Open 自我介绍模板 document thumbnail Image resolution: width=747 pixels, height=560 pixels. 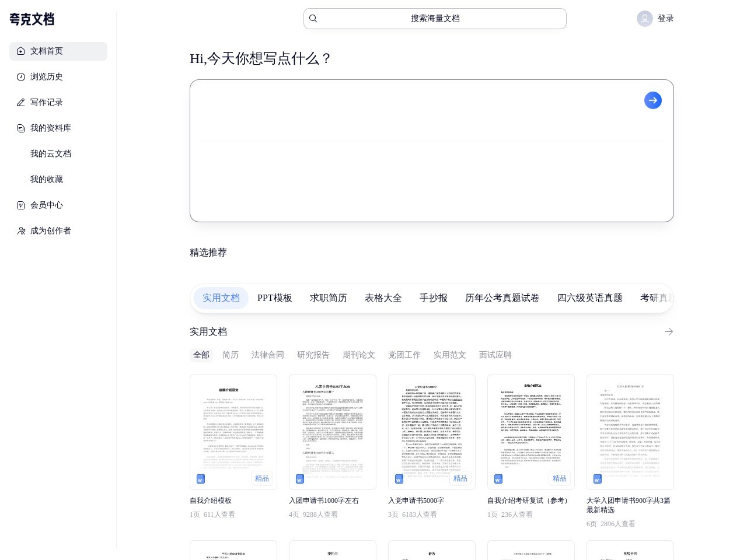(233, 432)
